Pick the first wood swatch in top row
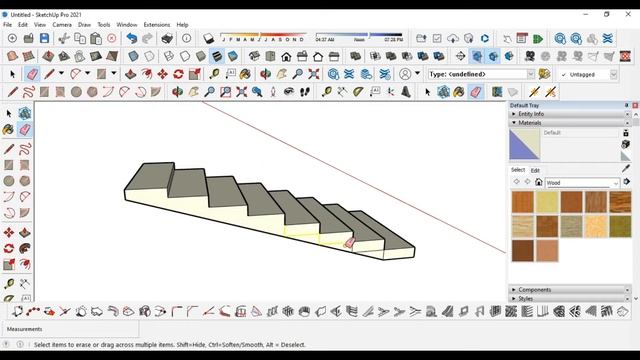Screen dimensions: 640x360 pos(522,202)
